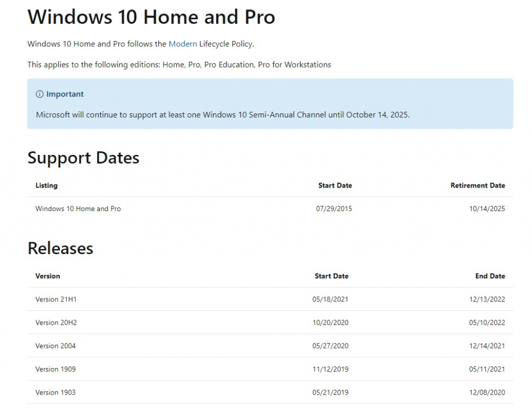Click the Version 2004 entry
Screen dimensions: 532x408
56,346
